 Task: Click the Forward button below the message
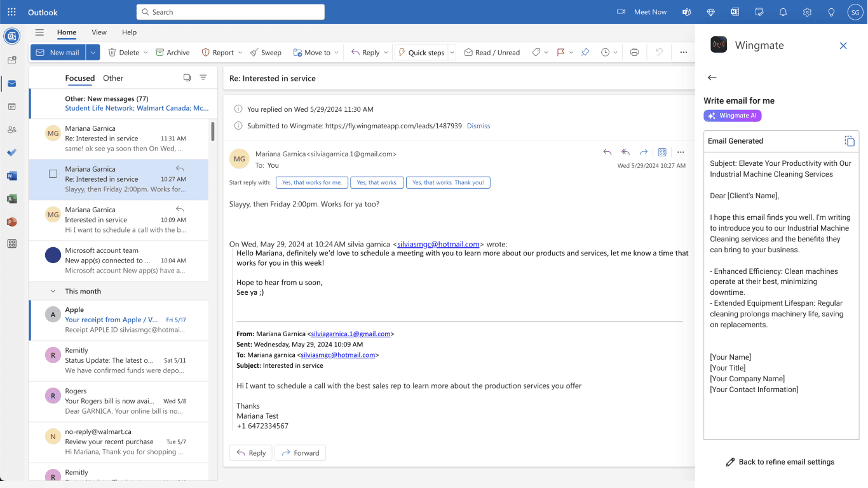[301, 452]
